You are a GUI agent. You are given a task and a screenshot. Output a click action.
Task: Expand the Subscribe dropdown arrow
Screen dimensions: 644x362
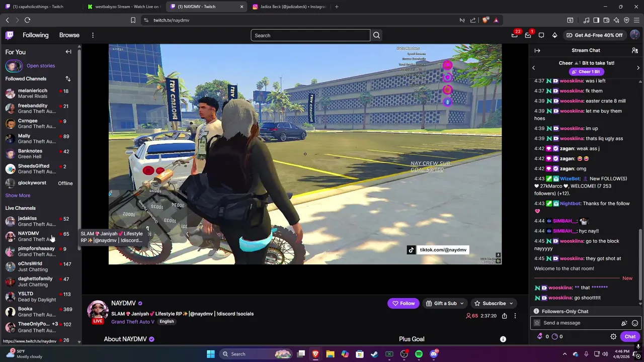coord(511,304)
